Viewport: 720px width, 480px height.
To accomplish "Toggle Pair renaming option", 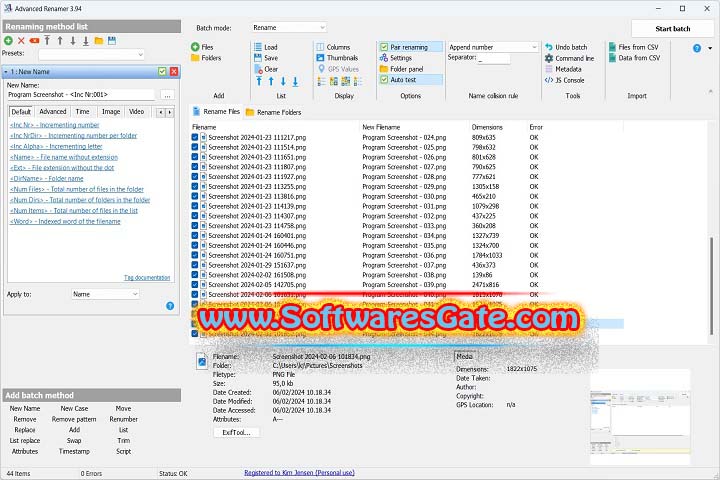I will [411, 47].
